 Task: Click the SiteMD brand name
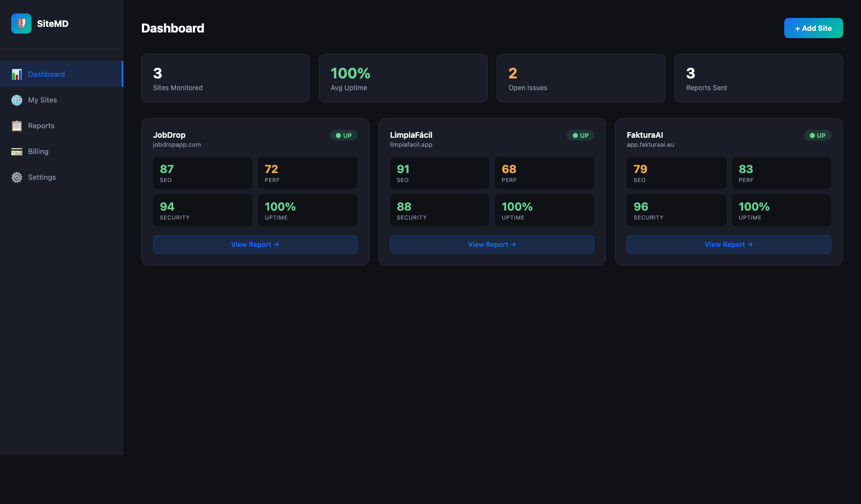point(53,24)
